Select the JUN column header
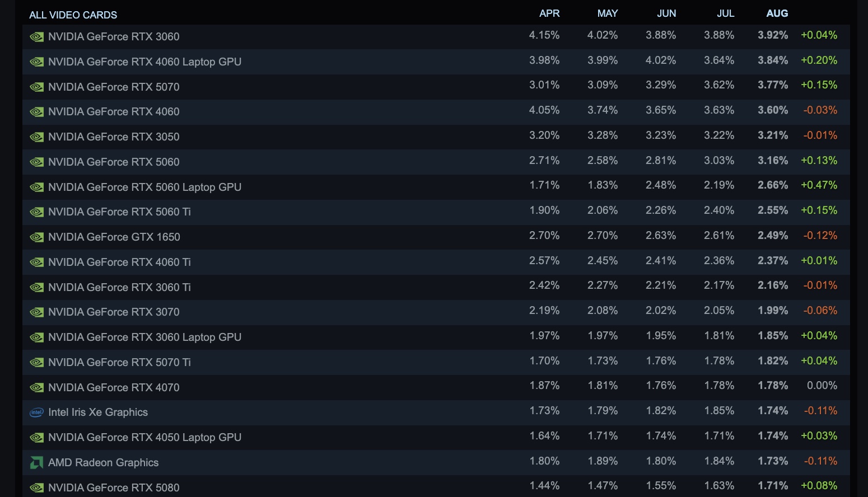The width and height of the screenshot is (868, 497). pos(666,13)
